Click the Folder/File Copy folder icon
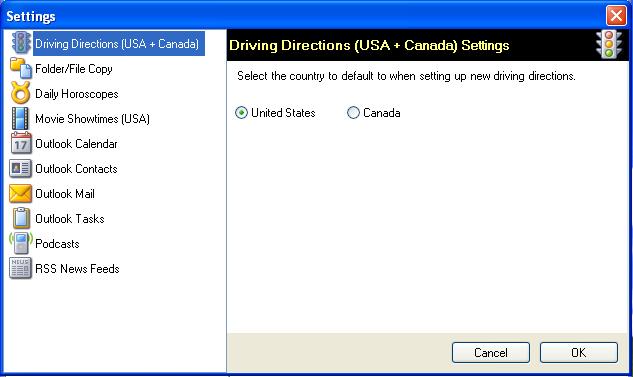The height and width of the screenshot is (377, 633). pyautogui.click(x=21, y=68)
